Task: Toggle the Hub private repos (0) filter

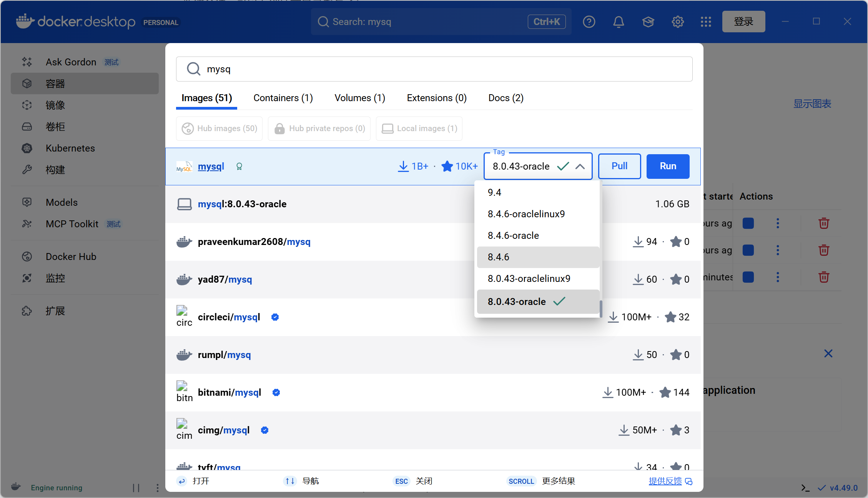Action: click(319, 128)
